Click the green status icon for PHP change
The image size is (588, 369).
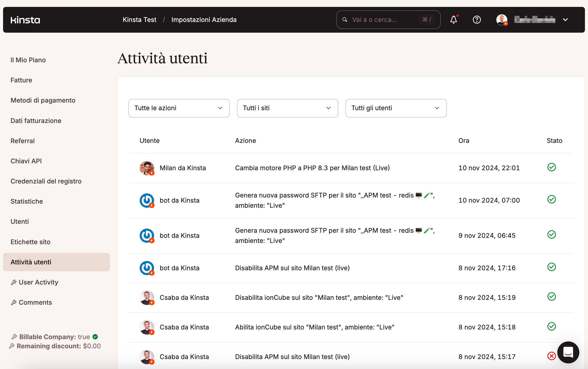(551, 167)
